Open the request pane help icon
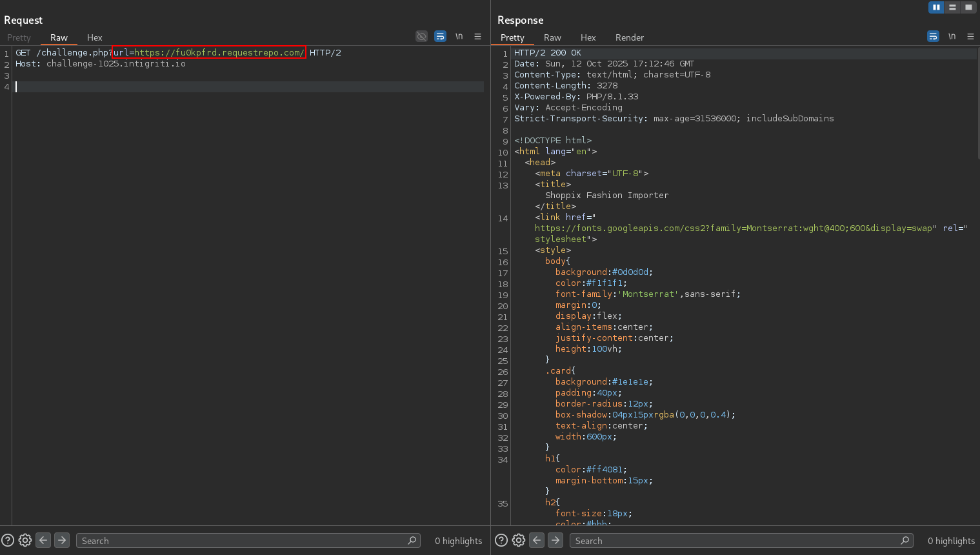The image size is (980, 555). click(8, 541)
